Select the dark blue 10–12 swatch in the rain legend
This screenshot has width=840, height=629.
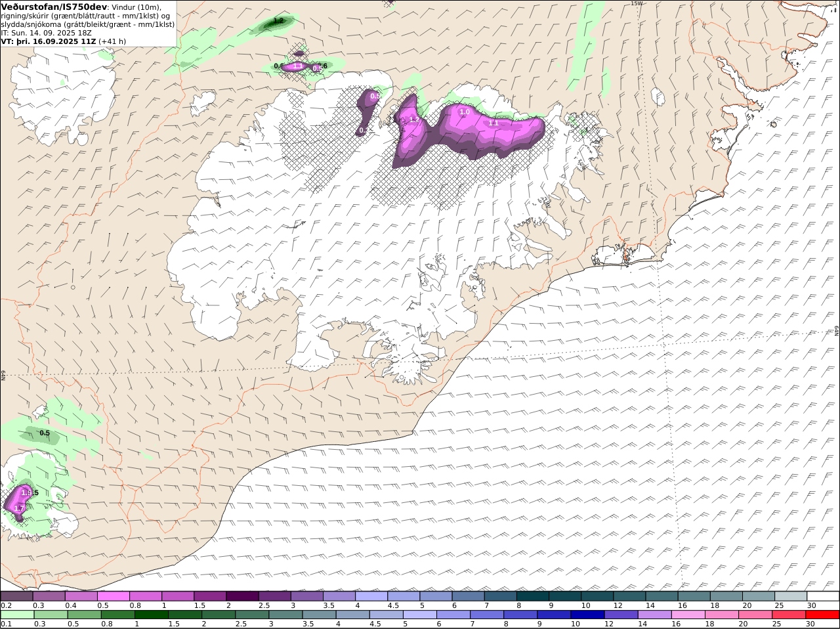coord(588,615)
